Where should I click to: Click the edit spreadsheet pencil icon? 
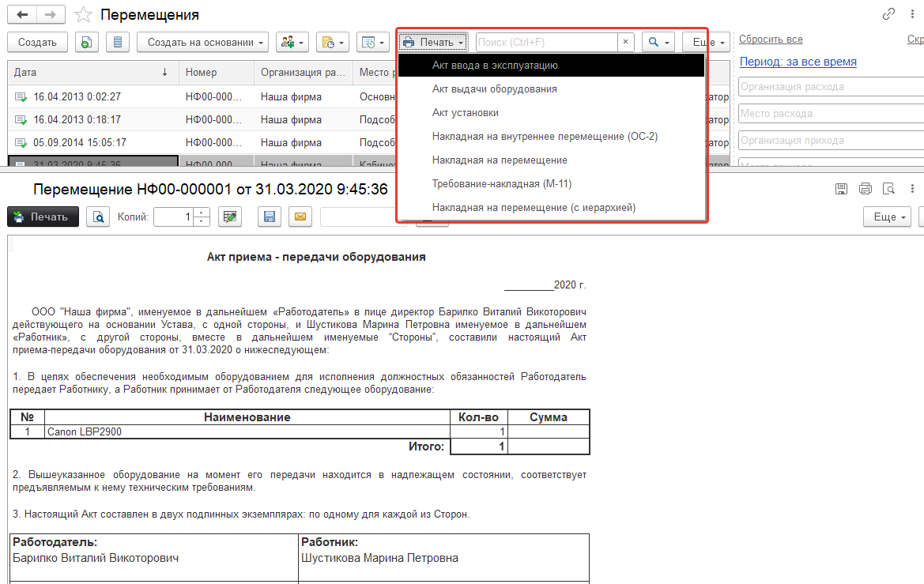tap(230, 217)
